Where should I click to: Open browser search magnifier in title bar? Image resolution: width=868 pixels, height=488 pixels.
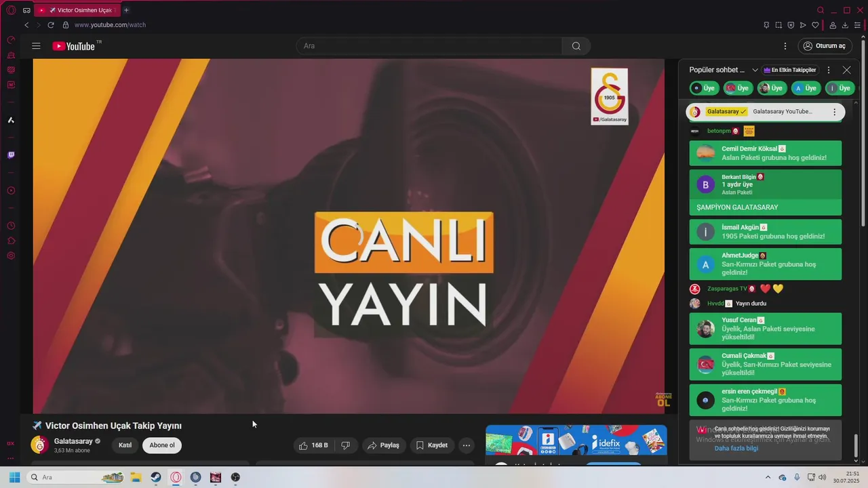point(821,10)
